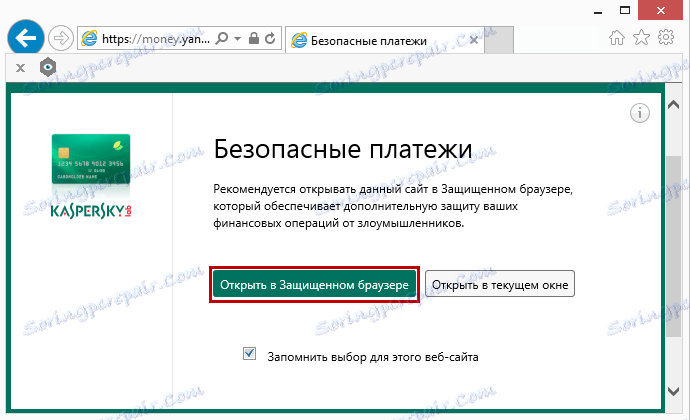The image size is (690, 420).
Task: Click the Internet Explorer icon in address bar
Action: tap(89, 39)
